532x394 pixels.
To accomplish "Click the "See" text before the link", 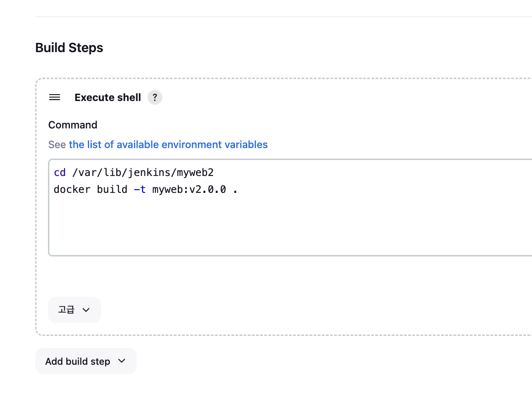I will (57, 144).
